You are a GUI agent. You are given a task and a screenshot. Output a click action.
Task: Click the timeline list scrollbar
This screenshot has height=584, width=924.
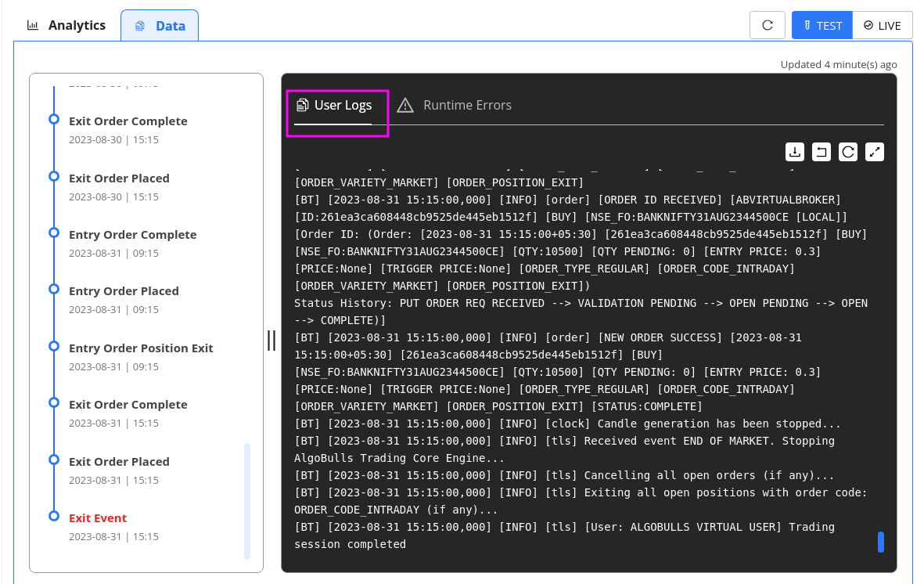click(x=247, y=501)
